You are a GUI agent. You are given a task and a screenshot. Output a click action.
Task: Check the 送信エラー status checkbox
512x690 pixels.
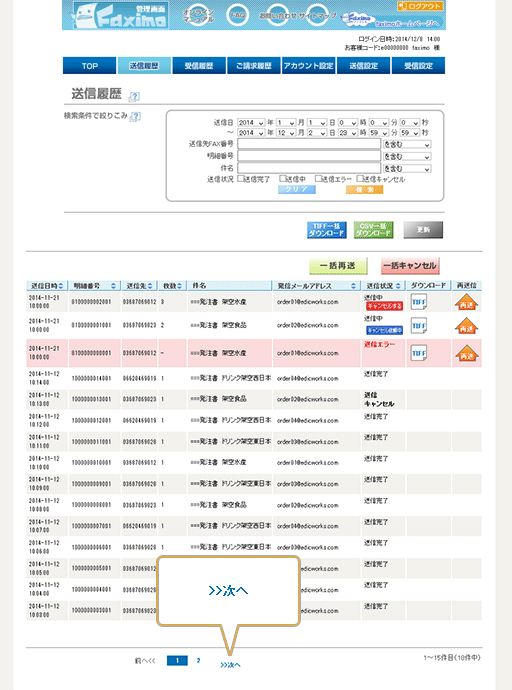tap(318, 179)
